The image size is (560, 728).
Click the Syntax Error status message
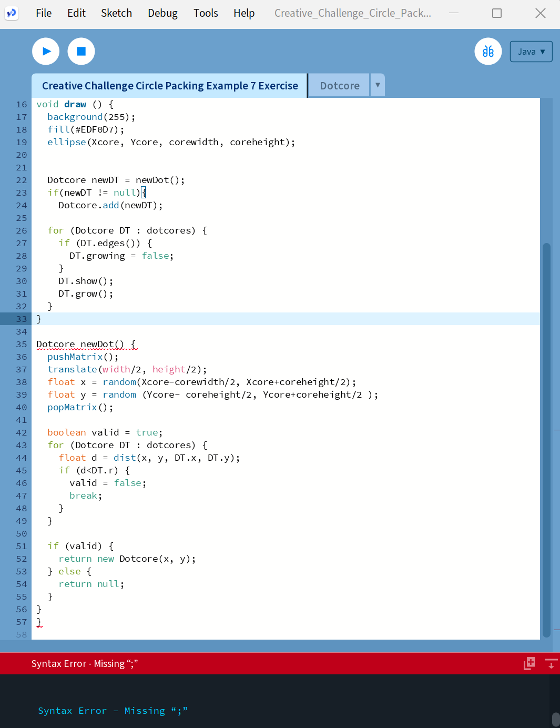click(x=85, y=664)
